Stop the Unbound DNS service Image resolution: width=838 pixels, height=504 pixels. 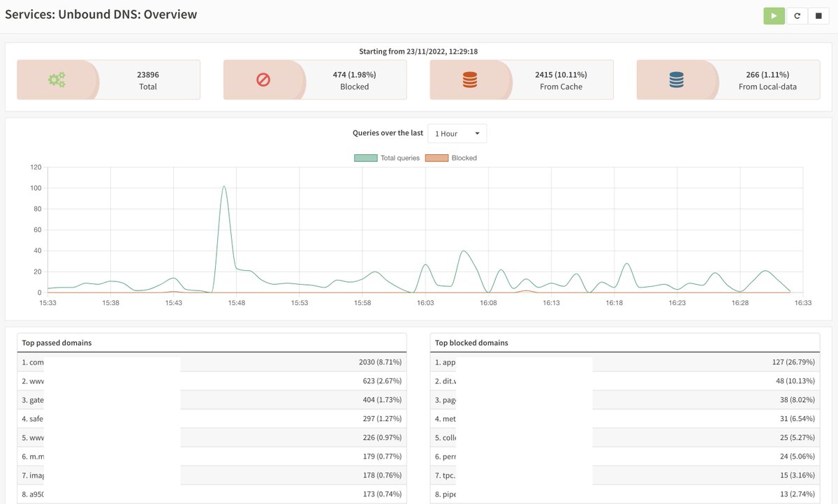pos(819,15)
